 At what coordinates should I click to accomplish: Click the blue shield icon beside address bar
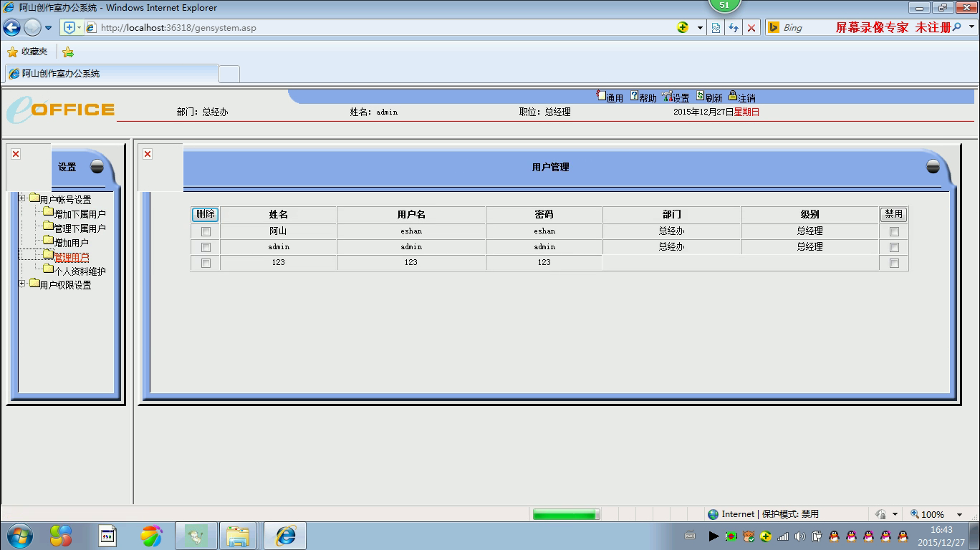69,28
